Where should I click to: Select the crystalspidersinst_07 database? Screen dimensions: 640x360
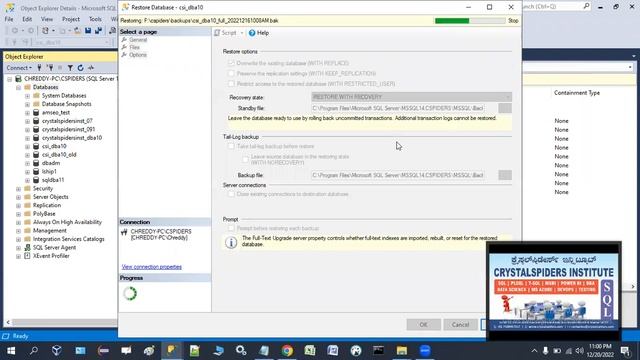67,121
